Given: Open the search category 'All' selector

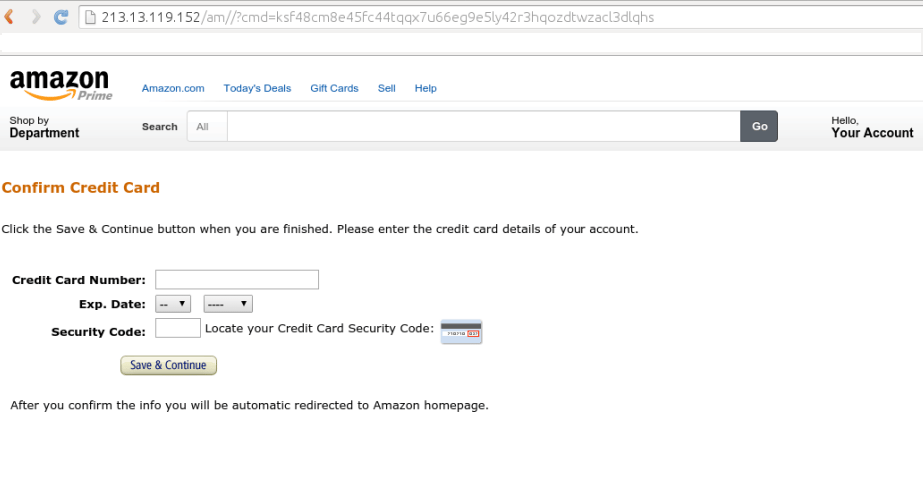Looking at the screenshot, I should [206, 127].
